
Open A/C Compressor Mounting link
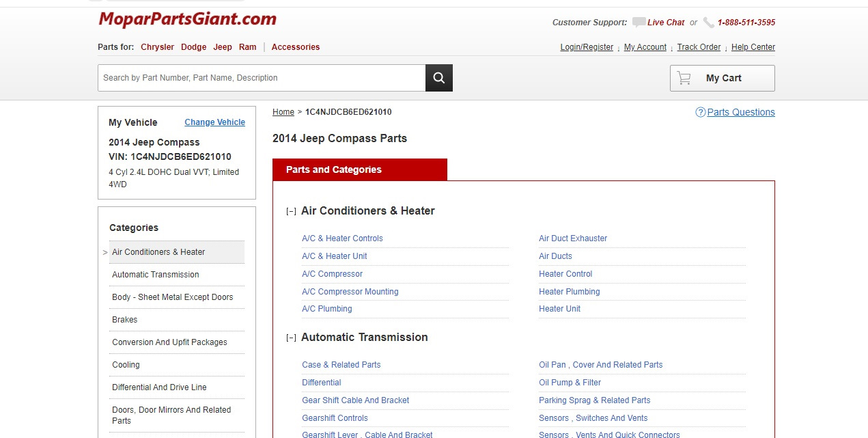(x=350, y=292)
